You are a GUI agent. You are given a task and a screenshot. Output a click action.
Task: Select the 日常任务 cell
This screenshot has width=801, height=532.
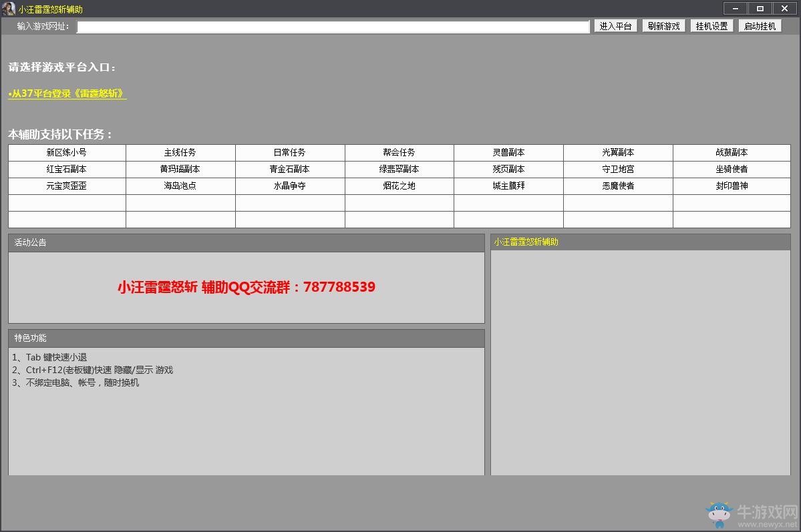[x=290, y=153]
